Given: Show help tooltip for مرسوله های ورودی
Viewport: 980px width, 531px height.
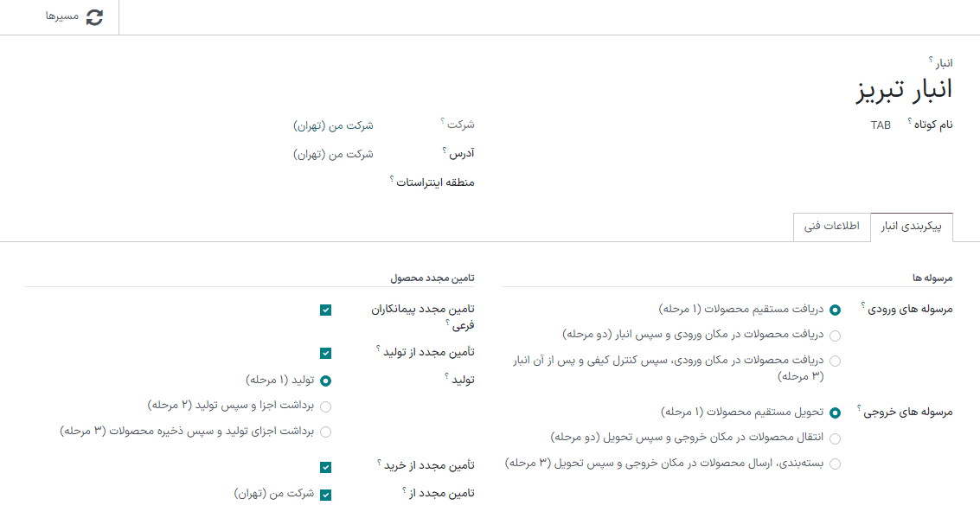Looking at the screenshot, I should click(863, 305).
